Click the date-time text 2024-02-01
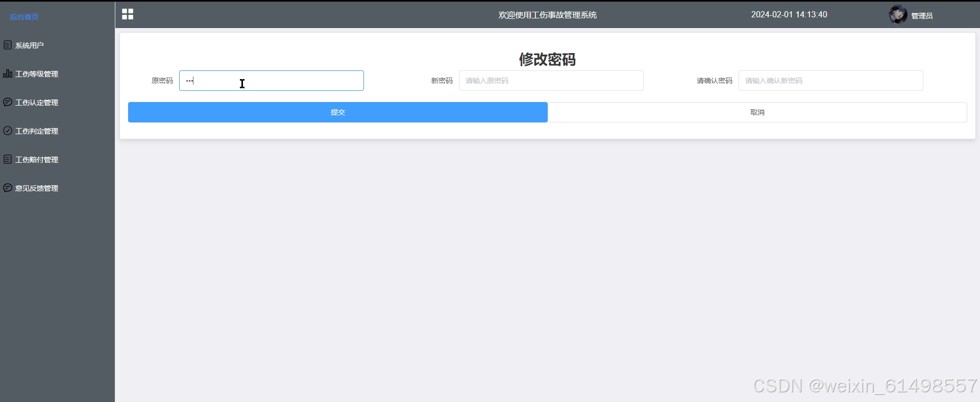 (789, 15)
